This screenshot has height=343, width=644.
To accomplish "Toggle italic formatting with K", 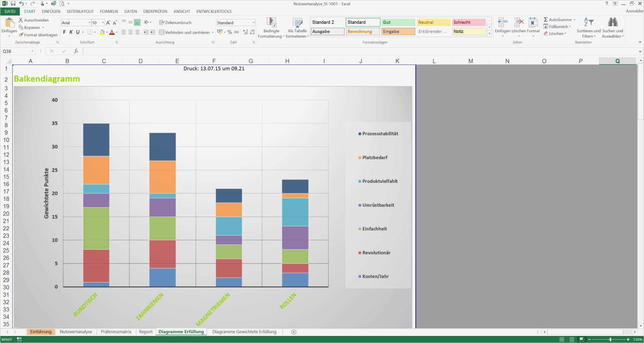I will (71, 32).
